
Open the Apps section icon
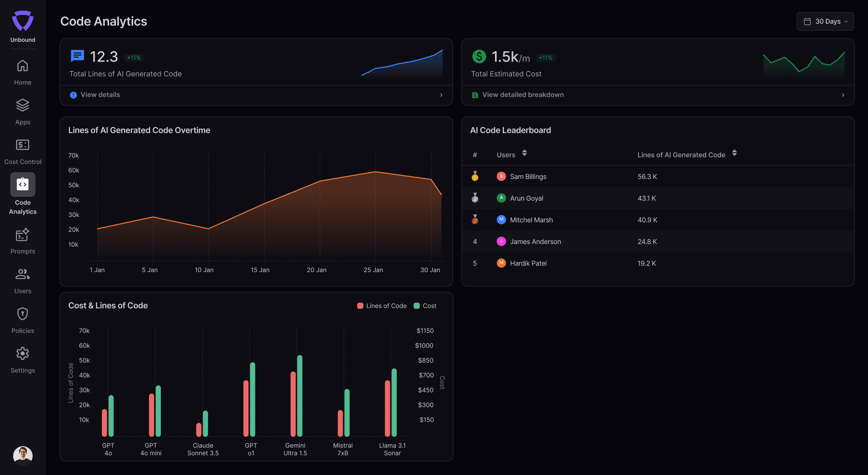[x=22, y=105]
